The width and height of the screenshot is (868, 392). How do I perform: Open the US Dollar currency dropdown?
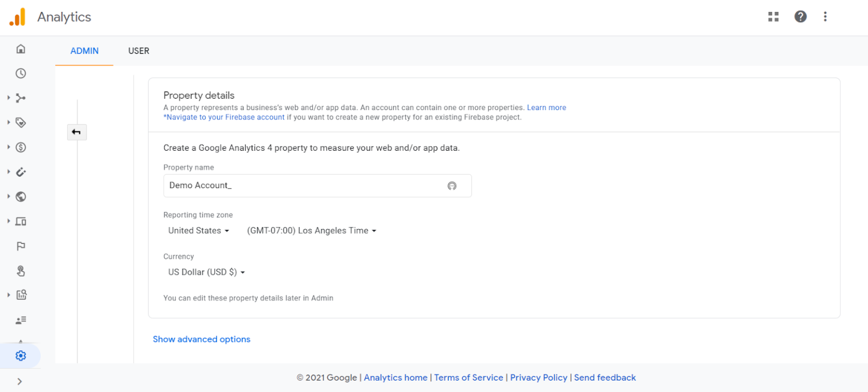(206, 272)
